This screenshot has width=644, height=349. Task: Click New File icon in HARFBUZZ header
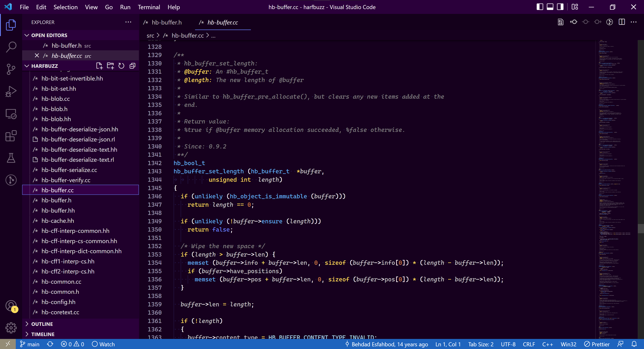pos(99,66)
